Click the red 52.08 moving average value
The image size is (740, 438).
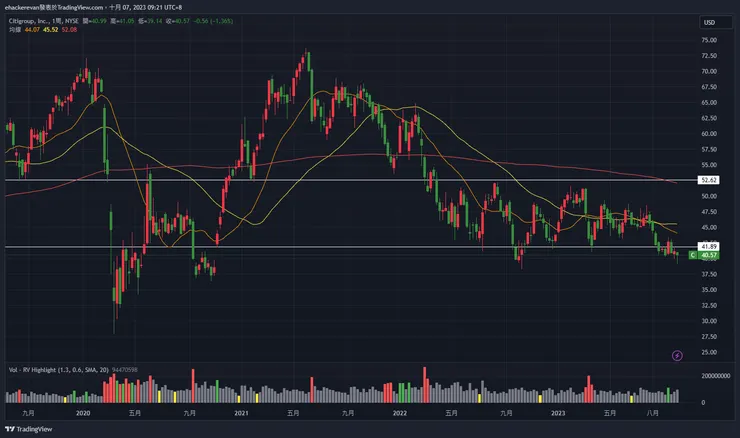[x=69, y=29]
